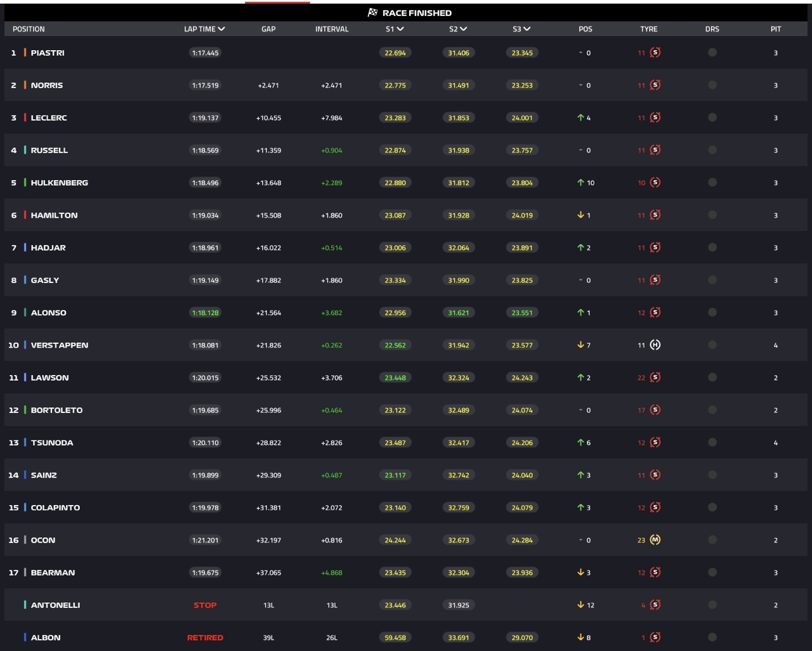
Task: Click the medium tyre icon in Ocon's row
Action: [x=655, y=540]
